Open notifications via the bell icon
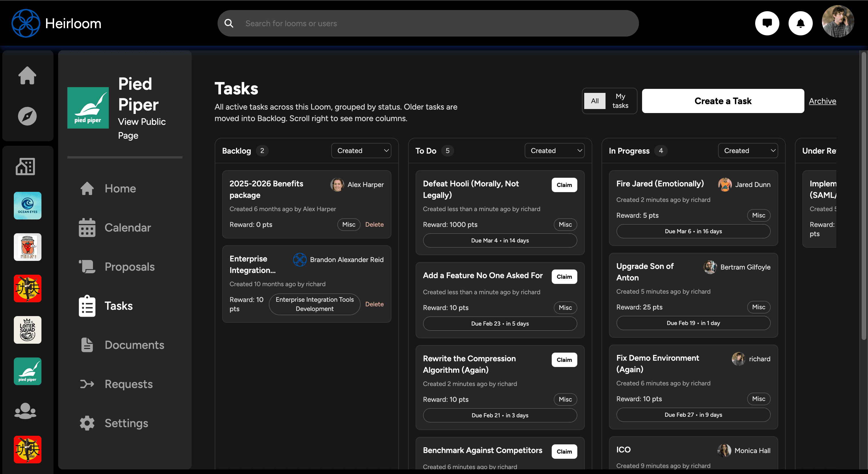Screen dimensions: 868x474 click(x=801, y=23)
